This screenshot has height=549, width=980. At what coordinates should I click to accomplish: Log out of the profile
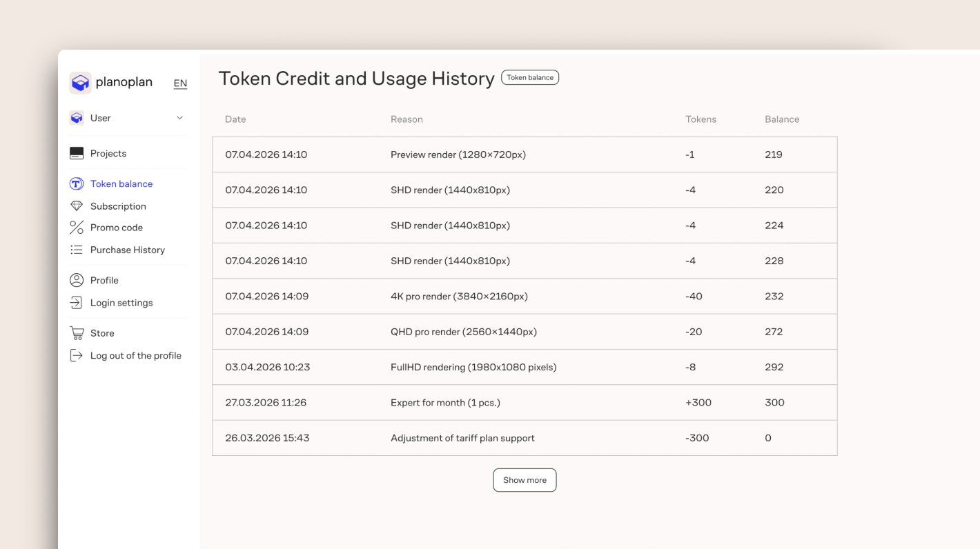(135, 355)
